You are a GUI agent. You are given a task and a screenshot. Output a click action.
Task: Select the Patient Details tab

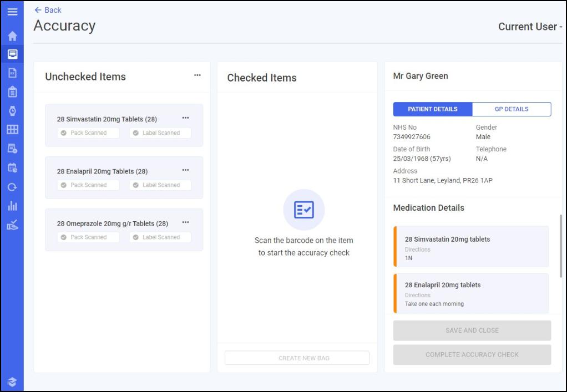tap(433, 109)
